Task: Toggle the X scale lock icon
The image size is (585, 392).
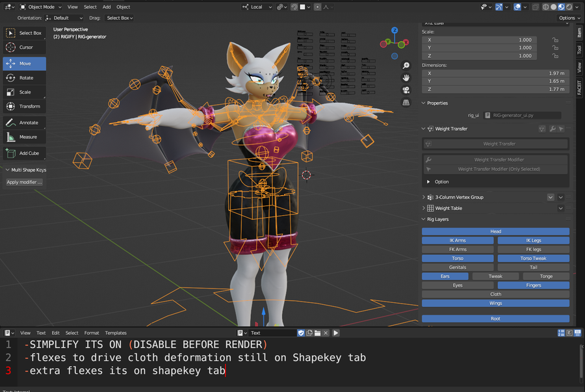Action: pyautogui.click(x=555, y=40)
